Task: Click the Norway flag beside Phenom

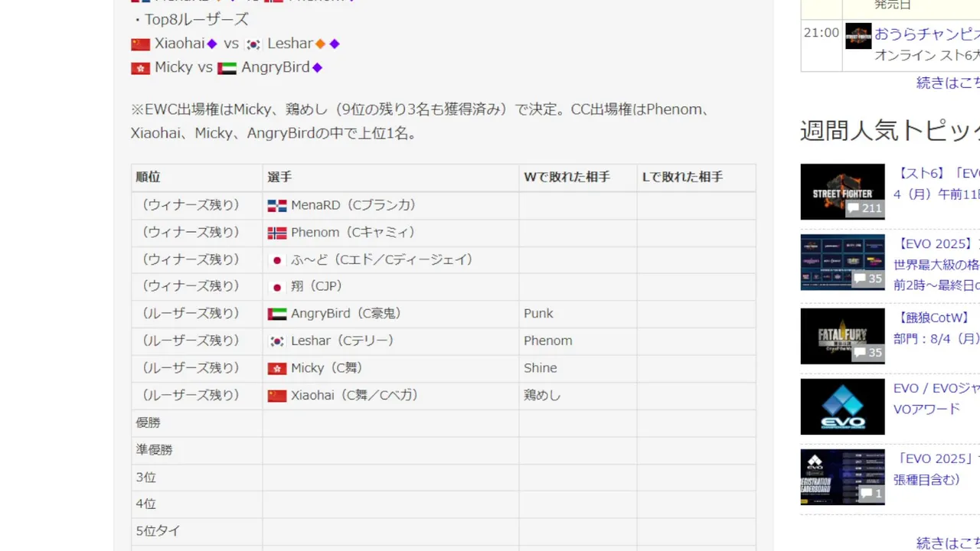Action: coord(277,233)
